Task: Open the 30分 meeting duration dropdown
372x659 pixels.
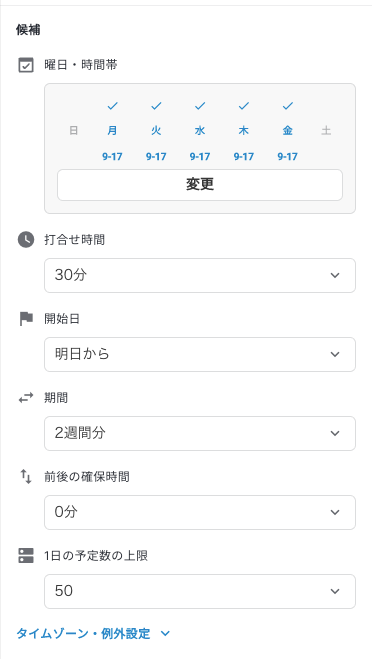Action: tap(200, 275)
